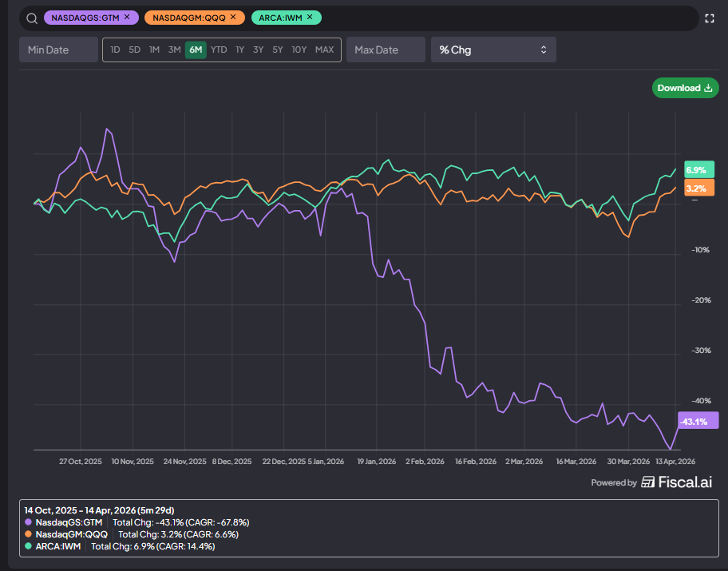Click the 27 Oct, 2025 axis label
728x571 pixels.
click(81, 462)
